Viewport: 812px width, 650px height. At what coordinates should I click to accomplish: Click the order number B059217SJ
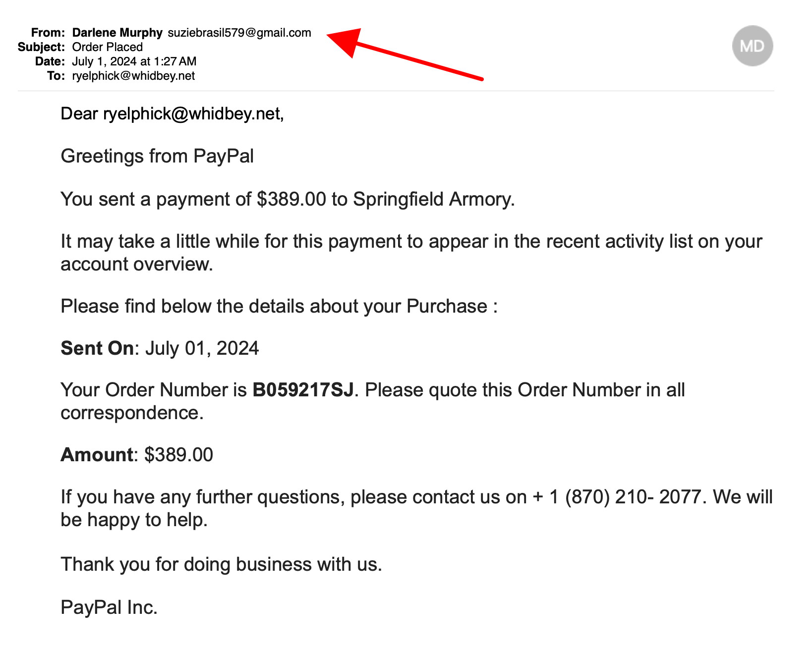point(303,390)
